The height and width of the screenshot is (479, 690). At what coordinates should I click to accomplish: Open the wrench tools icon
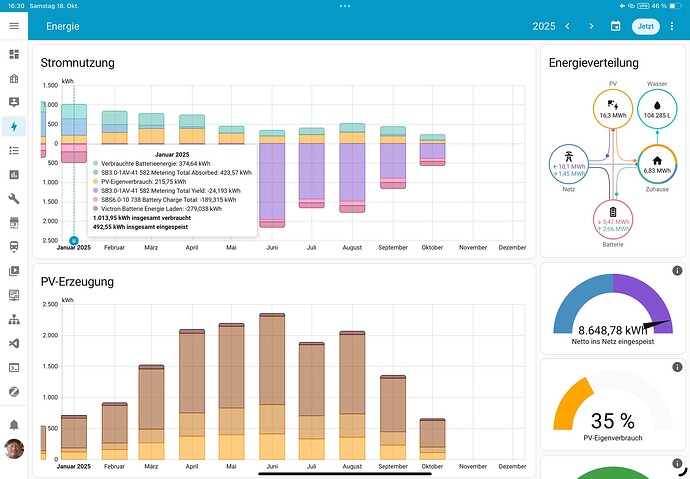tap(14, 199)
